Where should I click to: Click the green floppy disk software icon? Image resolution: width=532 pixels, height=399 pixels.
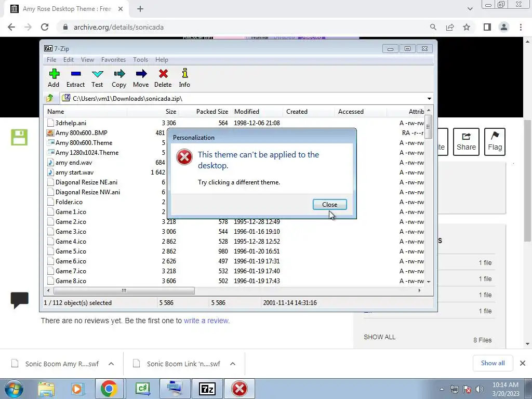[x=19, y=137]
